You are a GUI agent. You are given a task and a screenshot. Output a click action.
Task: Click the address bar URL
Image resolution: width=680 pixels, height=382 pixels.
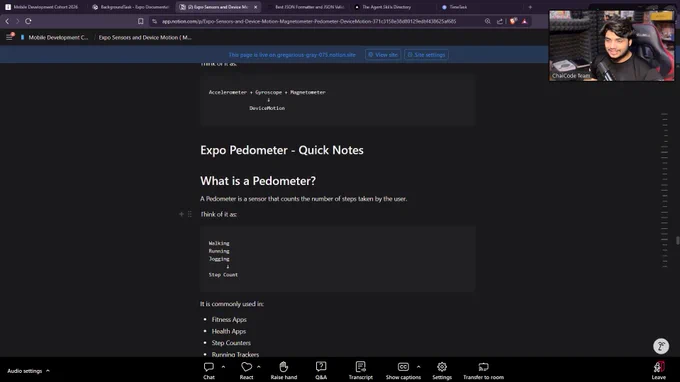[x=309, y=21]
